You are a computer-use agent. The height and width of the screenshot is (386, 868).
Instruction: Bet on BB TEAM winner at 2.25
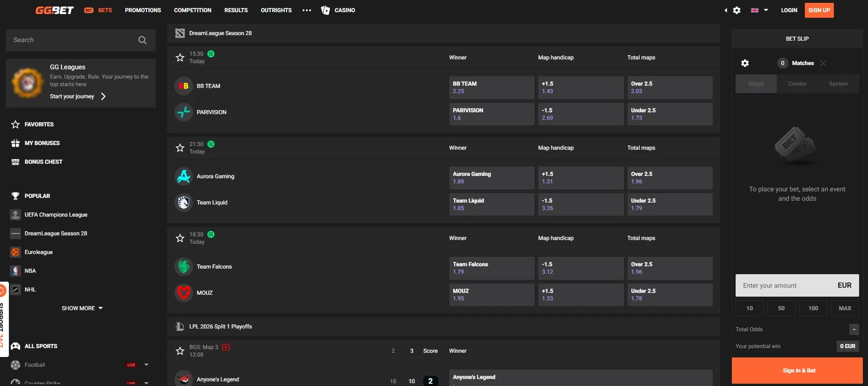click(x=492, y=87)
